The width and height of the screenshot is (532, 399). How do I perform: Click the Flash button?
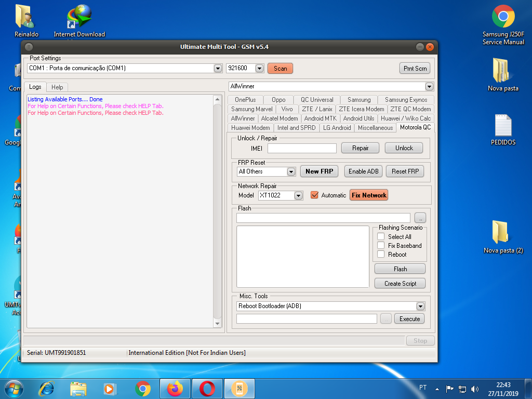click(400, 269)
